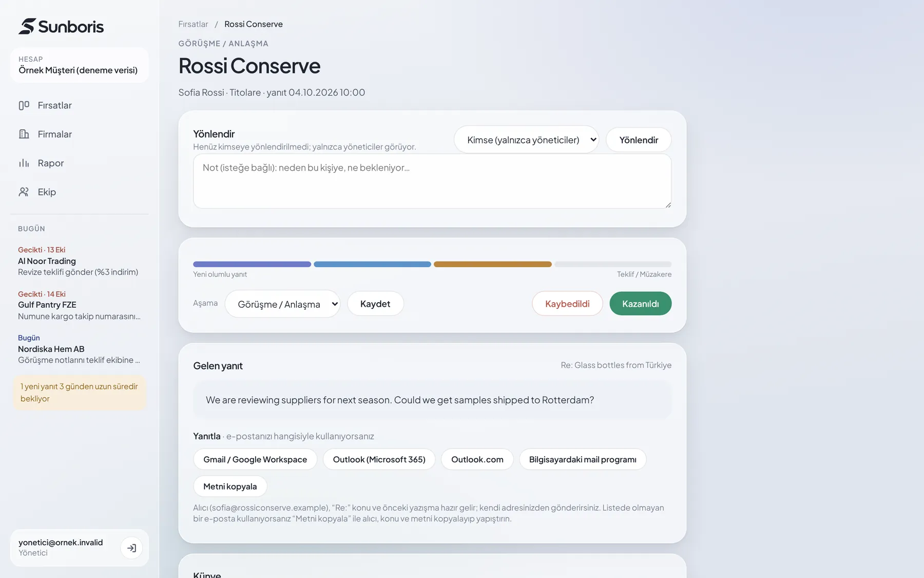Screen dimensions: 924x578
Task: Click the orange third progress stage segment
Action: (x=492, y=264)
